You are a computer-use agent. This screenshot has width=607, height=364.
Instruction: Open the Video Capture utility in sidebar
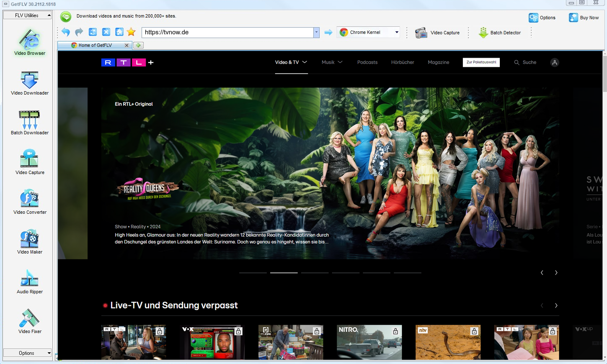click(30, 162)
